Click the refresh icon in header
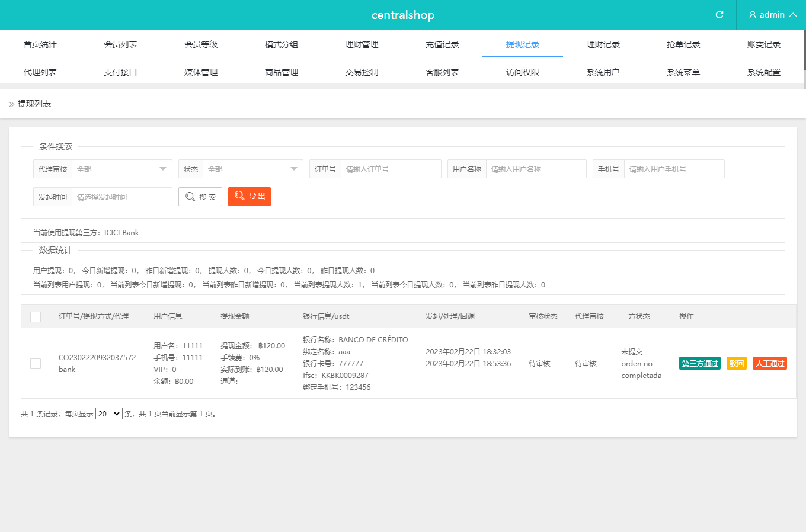This screenshot has width=806, height=532. tap(719, 15)
